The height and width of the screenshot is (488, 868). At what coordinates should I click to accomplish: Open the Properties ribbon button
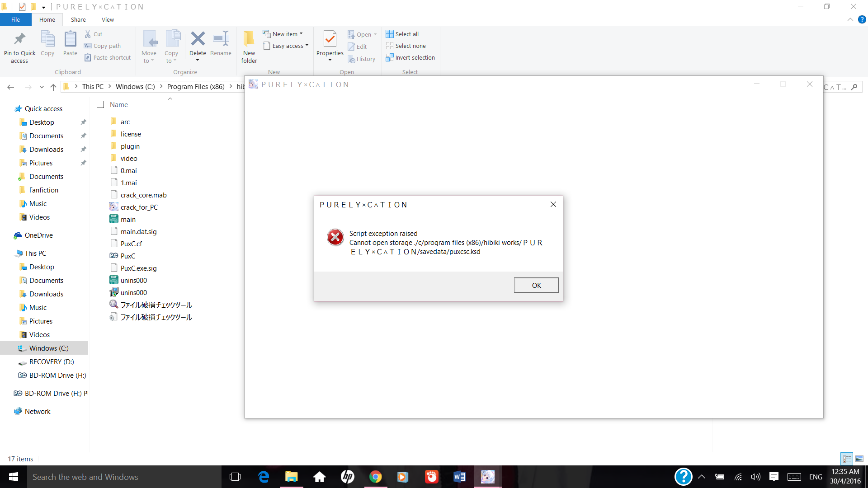330,47
